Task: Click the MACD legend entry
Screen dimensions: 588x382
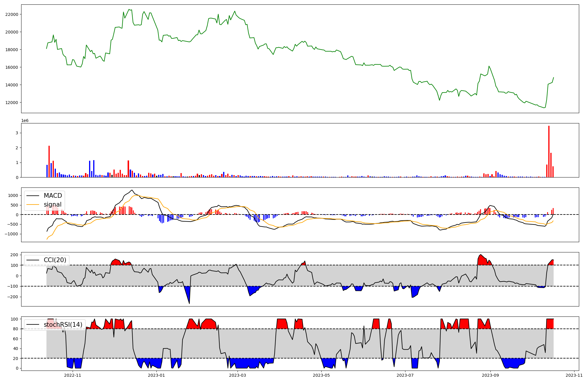Action: pyautogui.click(x=53, y=196)
